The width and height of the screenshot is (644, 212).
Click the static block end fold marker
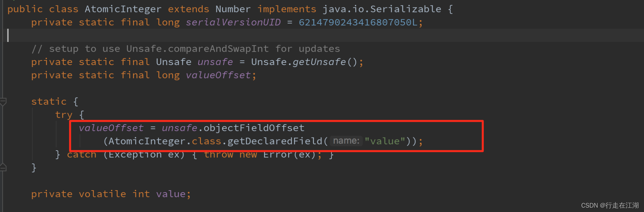[3, 167]
